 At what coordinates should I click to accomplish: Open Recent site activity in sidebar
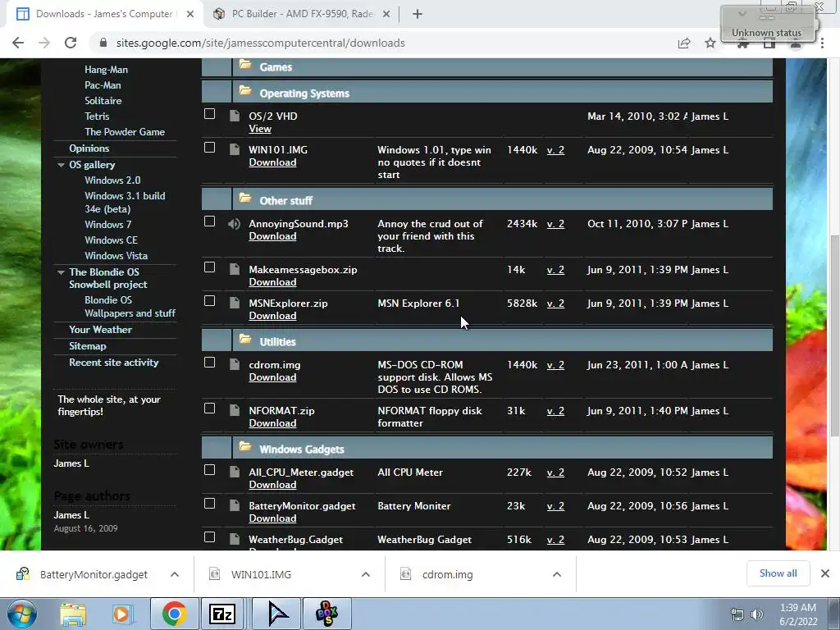(x=113, y=363)
